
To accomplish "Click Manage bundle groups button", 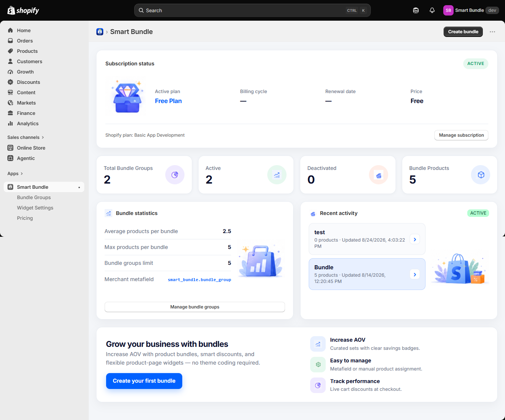I will [195, 307].
